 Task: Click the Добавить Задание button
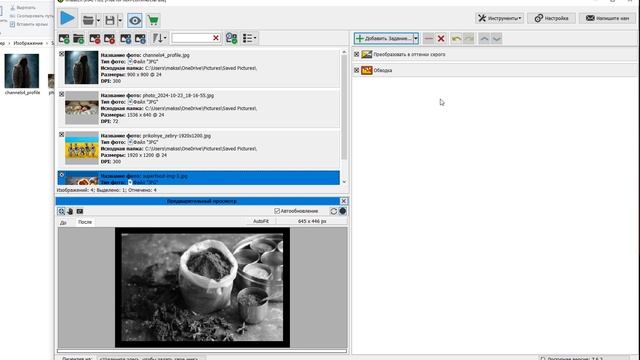coord(383,38)
